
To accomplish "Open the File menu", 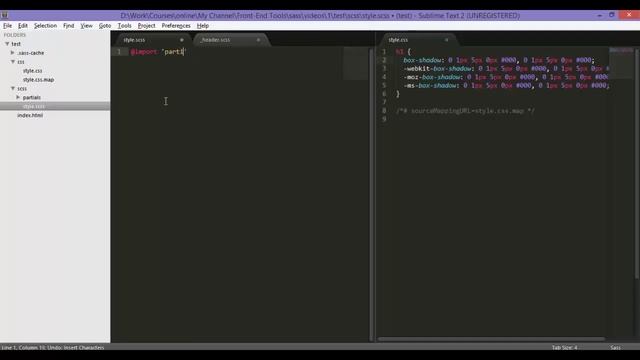I will pyautogui.click(x=7, y=25).
